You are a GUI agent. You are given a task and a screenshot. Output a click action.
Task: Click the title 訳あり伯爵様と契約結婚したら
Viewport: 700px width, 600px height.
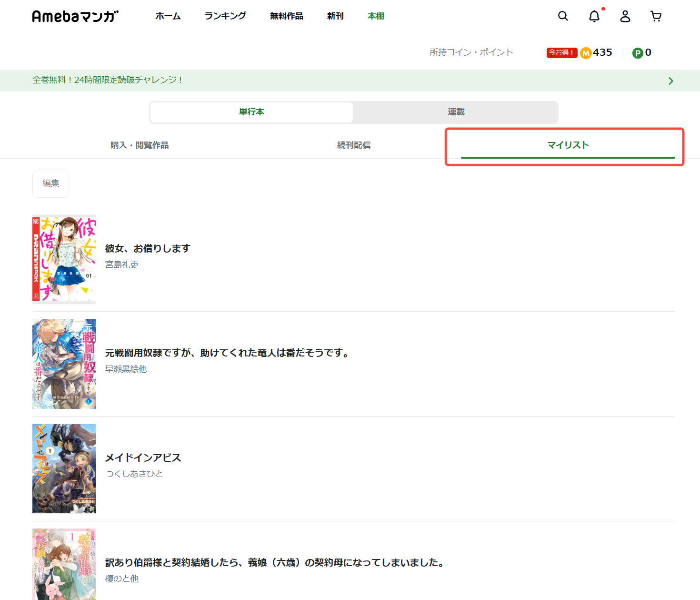pos(276,563)
